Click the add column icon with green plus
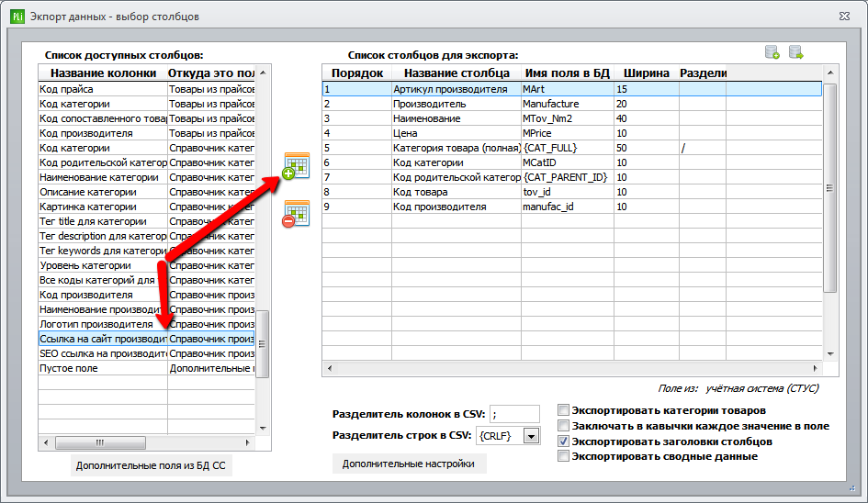Viewport: 868px width, 503px height. (x=296, y=166)
